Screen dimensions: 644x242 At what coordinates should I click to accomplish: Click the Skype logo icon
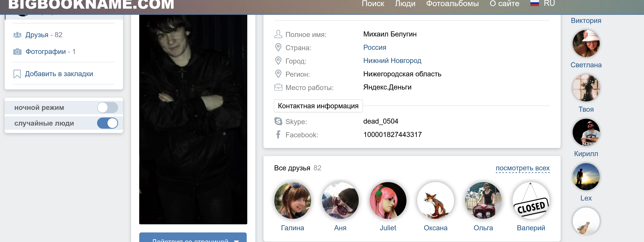tap(278, 121)
